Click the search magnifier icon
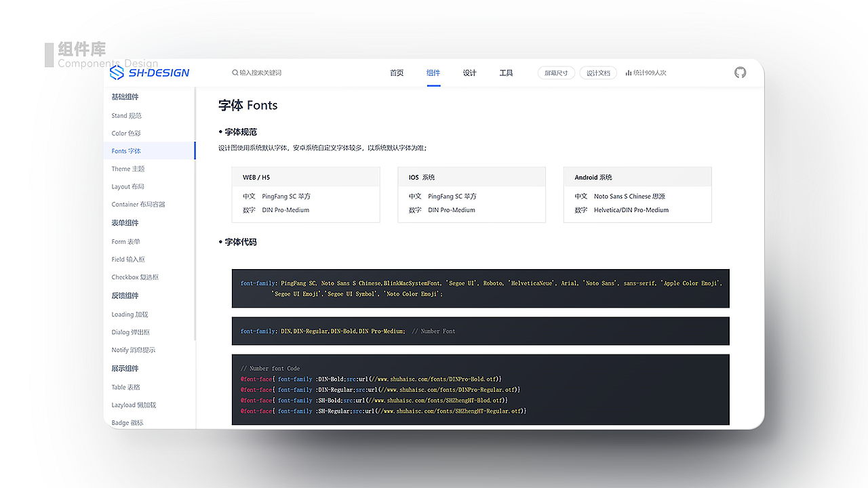 click(235, 73)
